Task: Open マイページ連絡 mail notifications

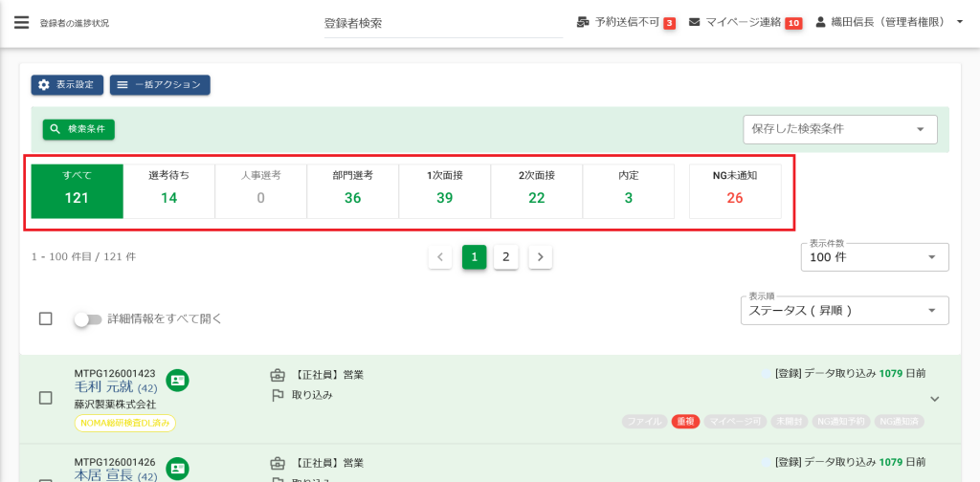Action: pyautogui.click(x=695, y=22)
